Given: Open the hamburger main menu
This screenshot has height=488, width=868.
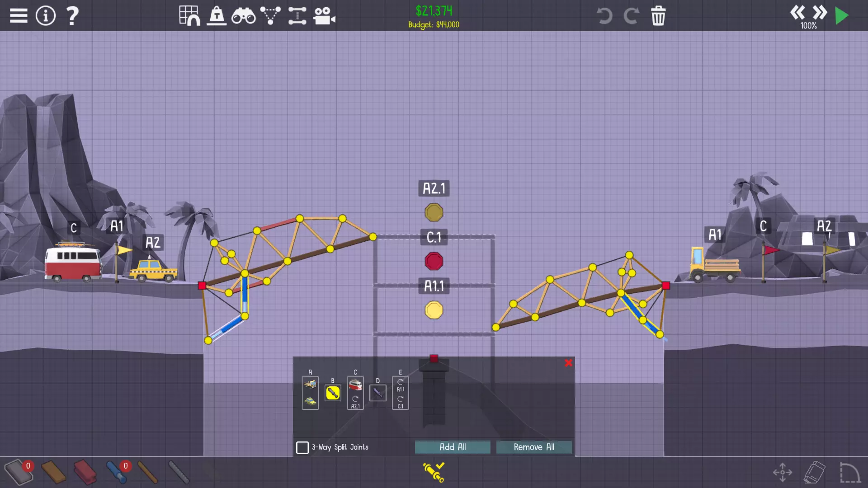Looking at the screenshot, I should tap(19, 16).
